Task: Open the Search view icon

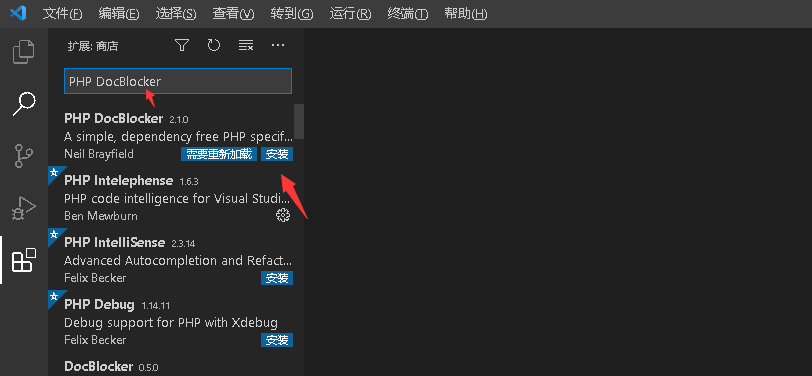Action: [x=24, y=104]
